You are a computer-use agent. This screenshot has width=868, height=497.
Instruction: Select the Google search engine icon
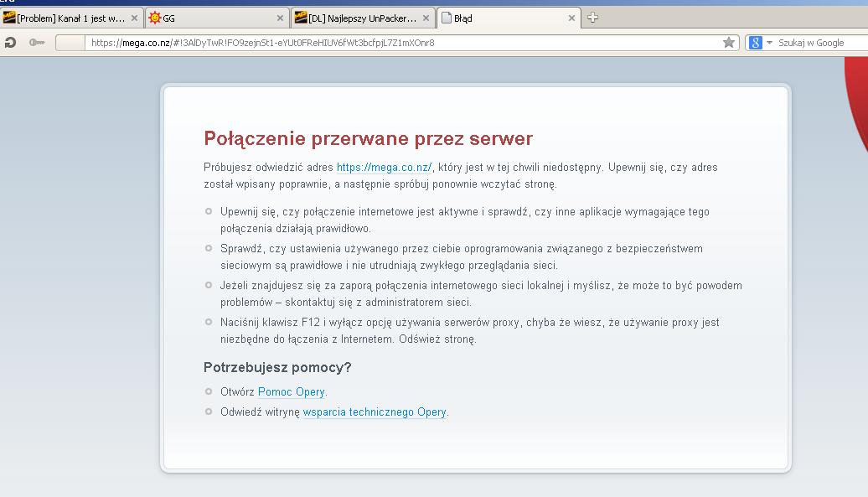[756, 43]
